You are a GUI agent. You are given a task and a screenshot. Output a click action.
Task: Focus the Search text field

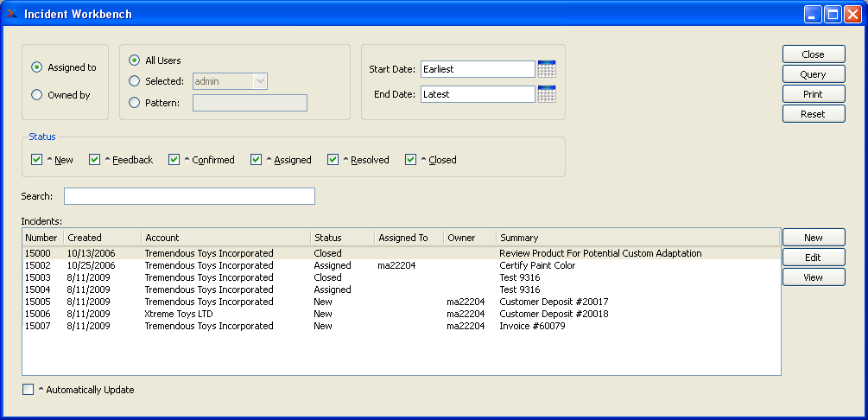189,196
